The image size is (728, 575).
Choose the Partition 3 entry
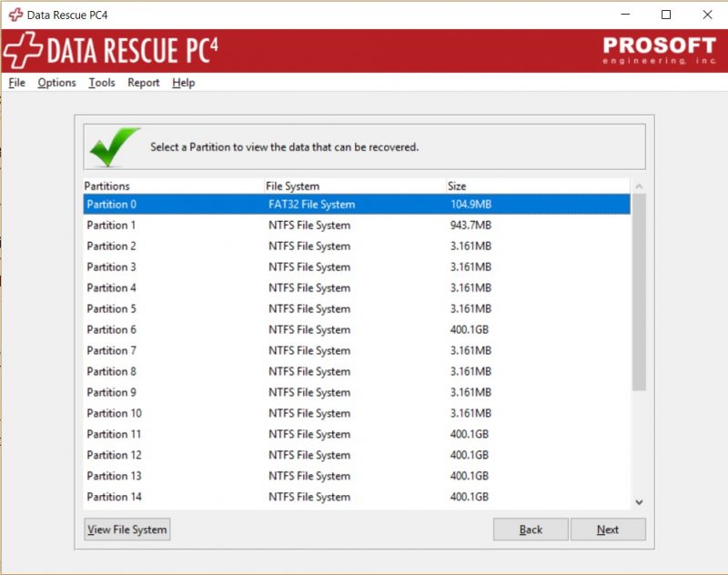[x=357, y=267]
